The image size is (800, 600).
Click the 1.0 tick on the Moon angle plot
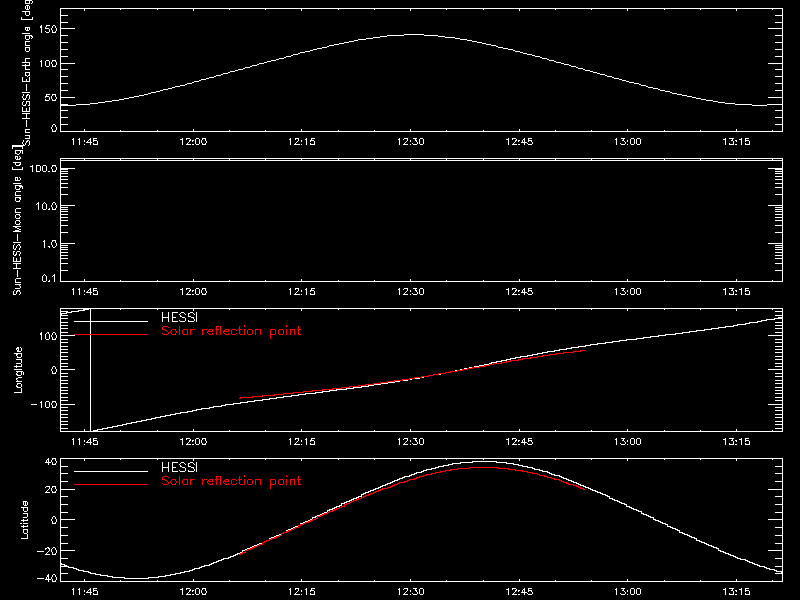(x=49, y=244)
